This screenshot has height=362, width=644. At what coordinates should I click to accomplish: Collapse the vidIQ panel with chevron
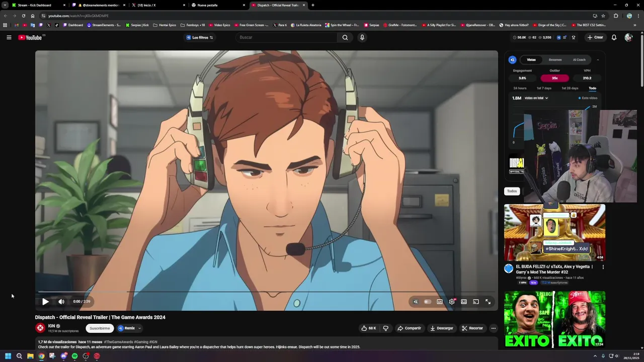pos(598,60)
